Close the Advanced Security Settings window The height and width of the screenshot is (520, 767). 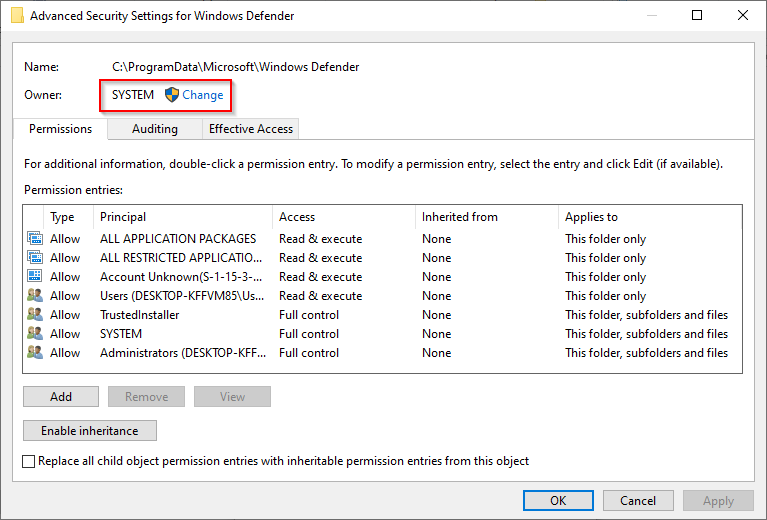tap(743, 15)
